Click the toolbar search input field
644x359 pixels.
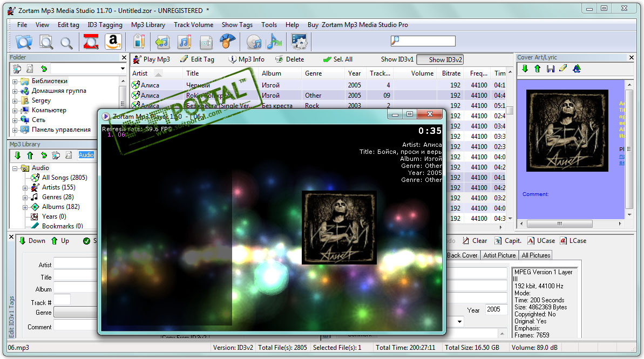click(423, 40)
